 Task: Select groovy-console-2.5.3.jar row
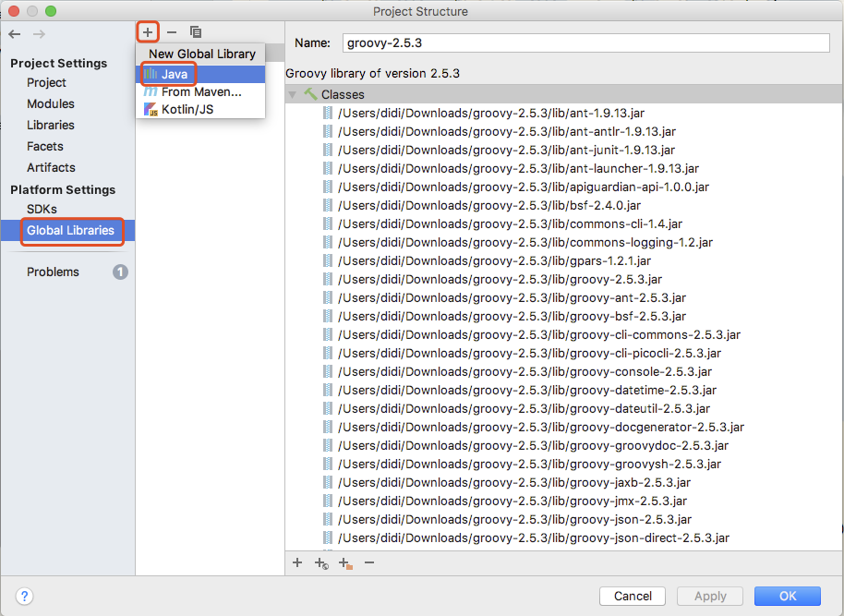tap(563, 371)
